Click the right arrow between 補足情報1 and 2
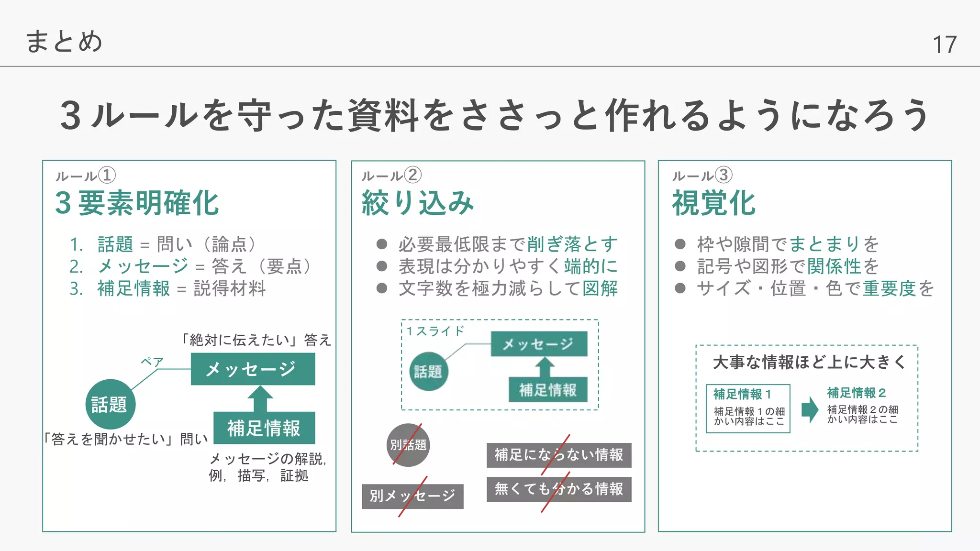Image resolution: width=980 pixels, height=551 pixels. click(x=810, y=409)
